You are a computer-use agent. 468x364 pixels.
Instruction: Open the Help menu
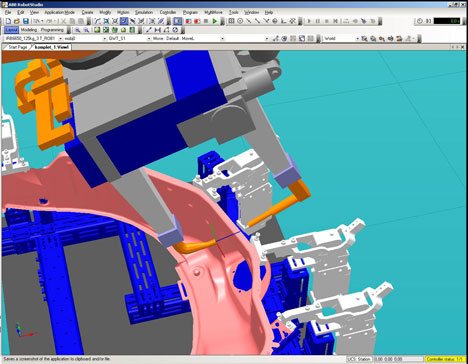click(x=269, y=12)
